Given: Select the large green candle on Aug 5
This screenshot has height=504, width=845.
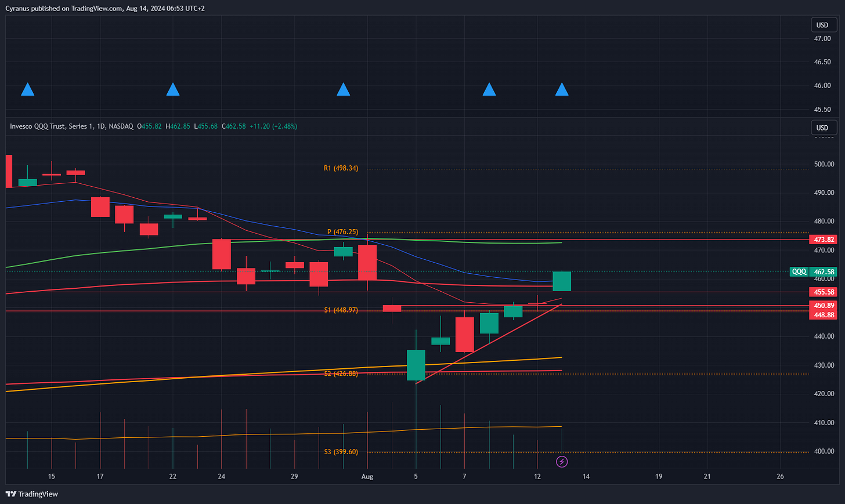Looking at the screenshot, I should click(416, 365).
